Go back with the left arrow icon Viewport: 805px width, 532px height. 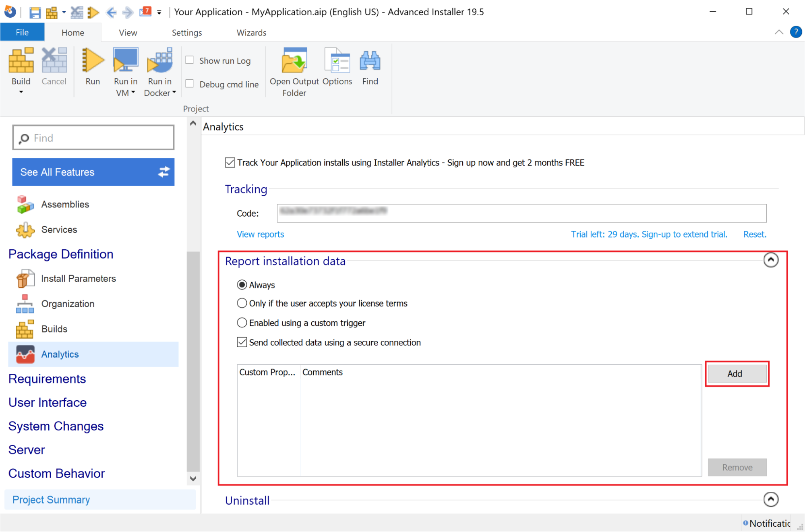[x=112, y=12]
